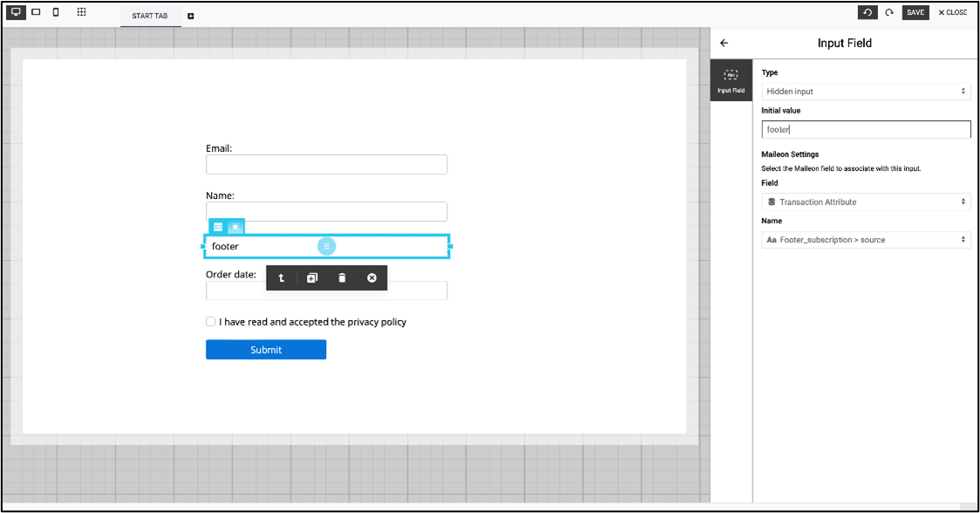The width and height of the screenshot is (980, 513).
Task: Switch to tablet preview mode
Action: pyautogui.click(x=37, y=12)
